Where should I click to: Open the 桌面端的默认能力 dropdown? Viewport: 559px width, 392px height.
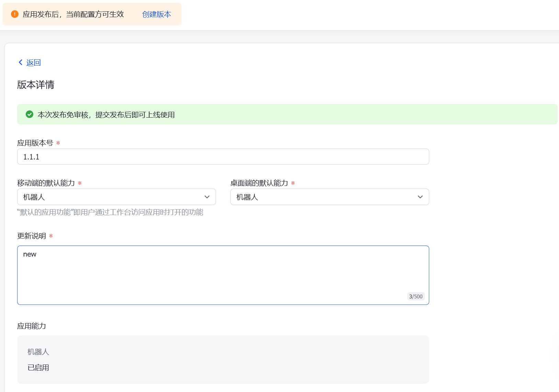click(x=323, y=197)
